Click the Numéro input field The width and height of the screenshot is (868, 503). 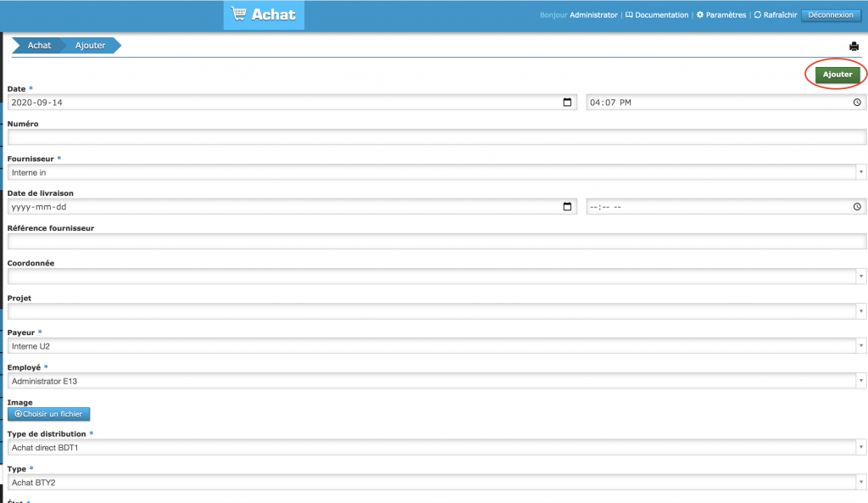[x=437, y=137]
